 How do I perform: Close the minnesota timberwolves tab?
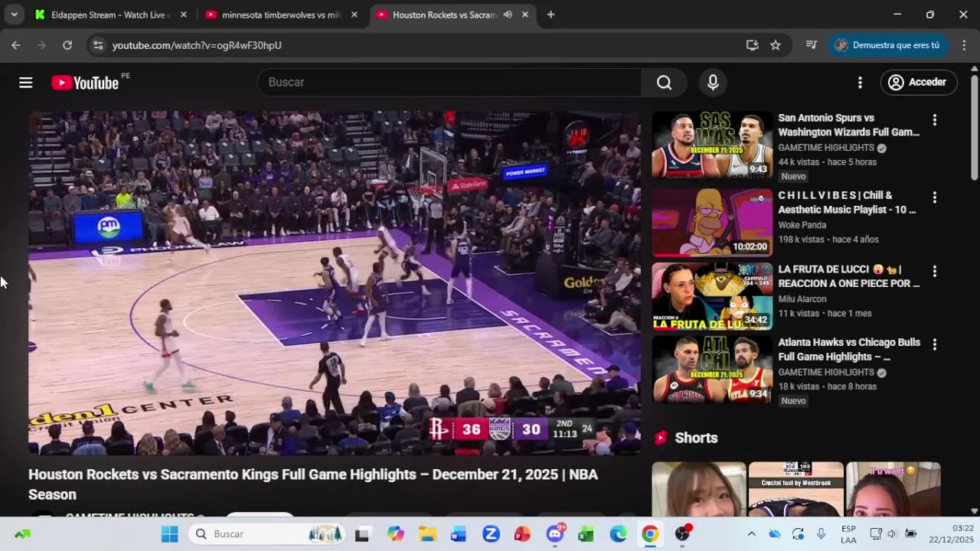coord(354,15)
